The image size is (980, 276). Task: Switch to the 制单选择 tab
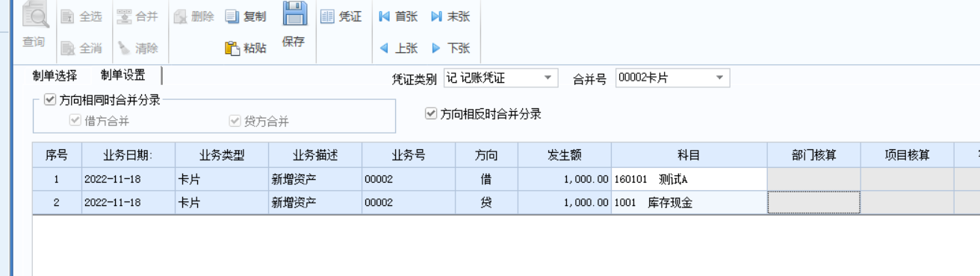(x=55, y=75)
